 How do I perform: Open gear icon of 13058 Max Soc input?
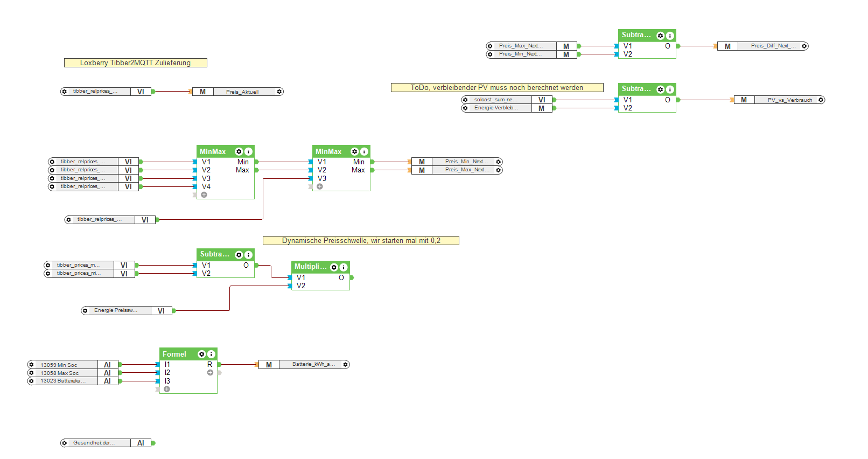(x=31, y=373)
